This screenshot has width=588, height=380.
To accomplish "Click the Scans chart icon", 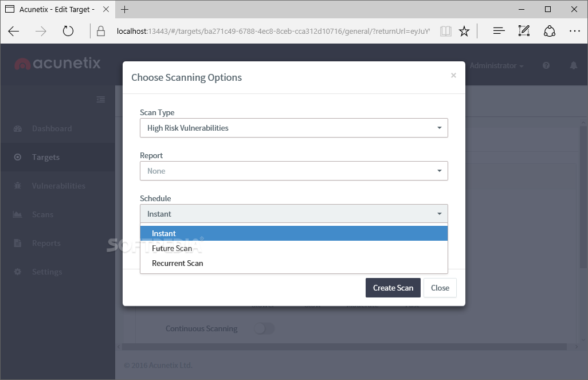I will (18, 214).
